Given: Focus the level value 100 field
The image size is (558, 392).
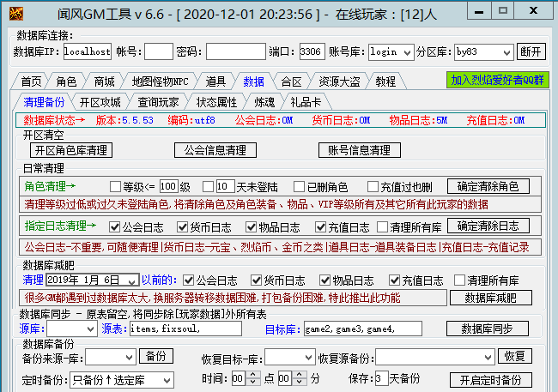Looking at the screenshot, I should click(x=168, y=186).
